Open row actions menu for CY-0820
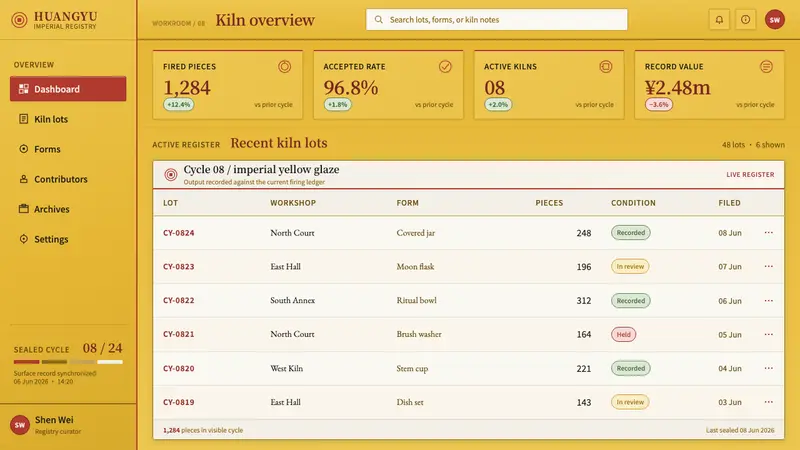This screenshot has height=450, width=800. pos(768,368)
